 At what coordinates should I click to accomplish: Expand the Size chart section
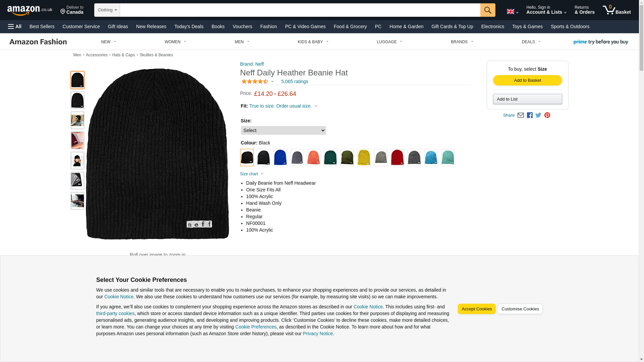tap(252, 174)
